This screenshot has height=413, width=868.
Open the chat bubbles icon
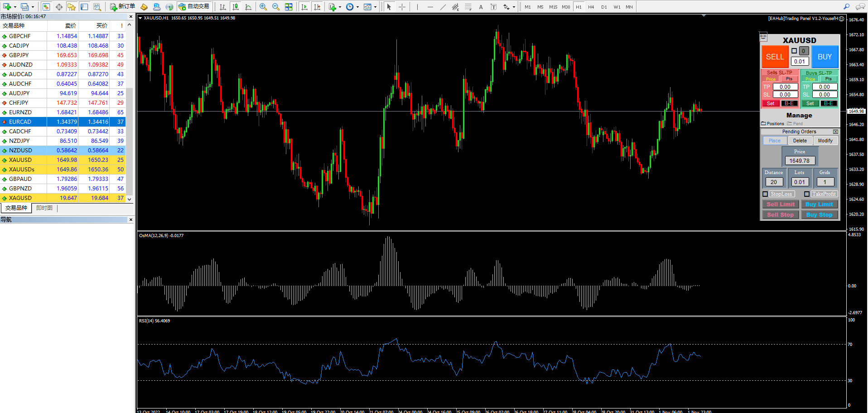[x=860, y=7]
